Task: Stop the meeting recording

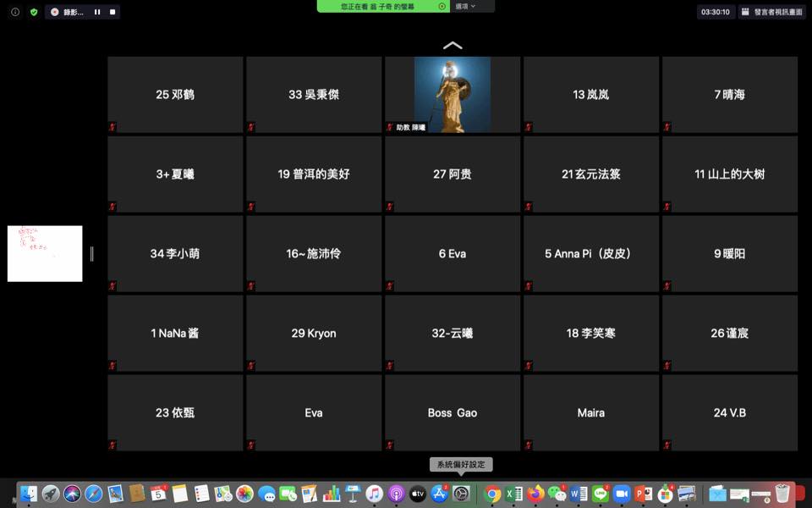Action: pos(112,12)
